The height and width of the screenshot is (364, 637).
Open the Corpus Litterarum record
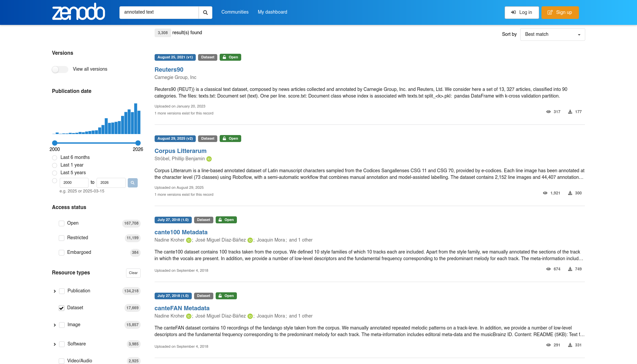pyautogui.click(x=180, y=151)
